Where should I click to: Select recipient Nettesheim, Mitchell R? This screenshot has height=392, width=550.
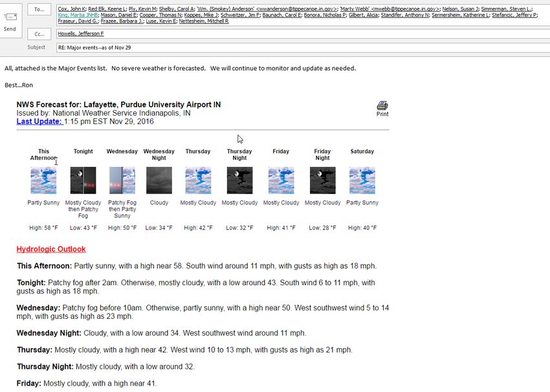click(204, 21)
